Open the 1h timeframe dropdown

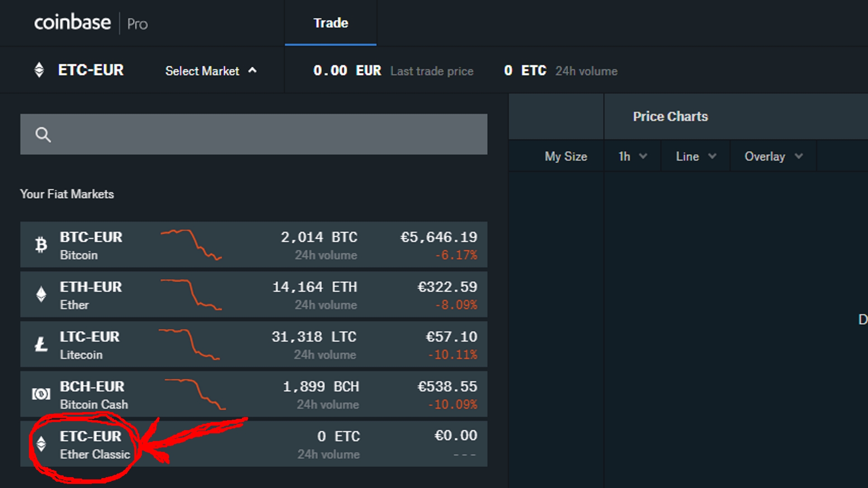tap(632, 156)
